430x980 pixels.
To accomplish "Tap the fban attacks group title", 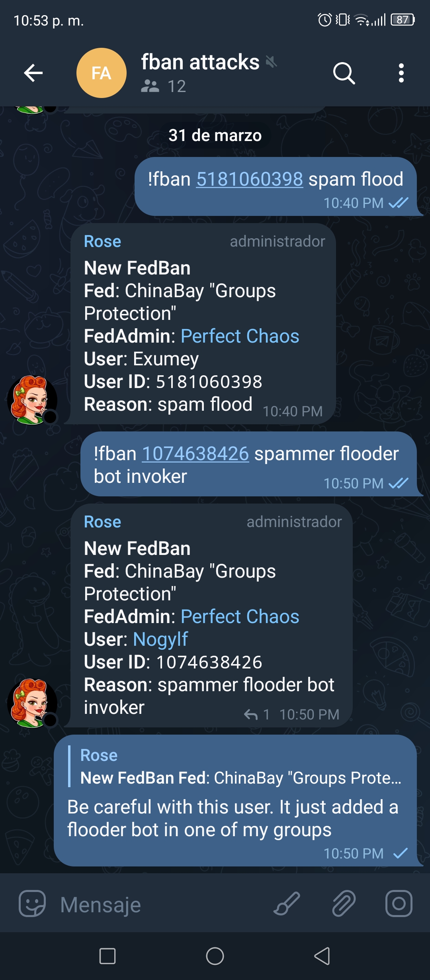I will tap(200, 62).
